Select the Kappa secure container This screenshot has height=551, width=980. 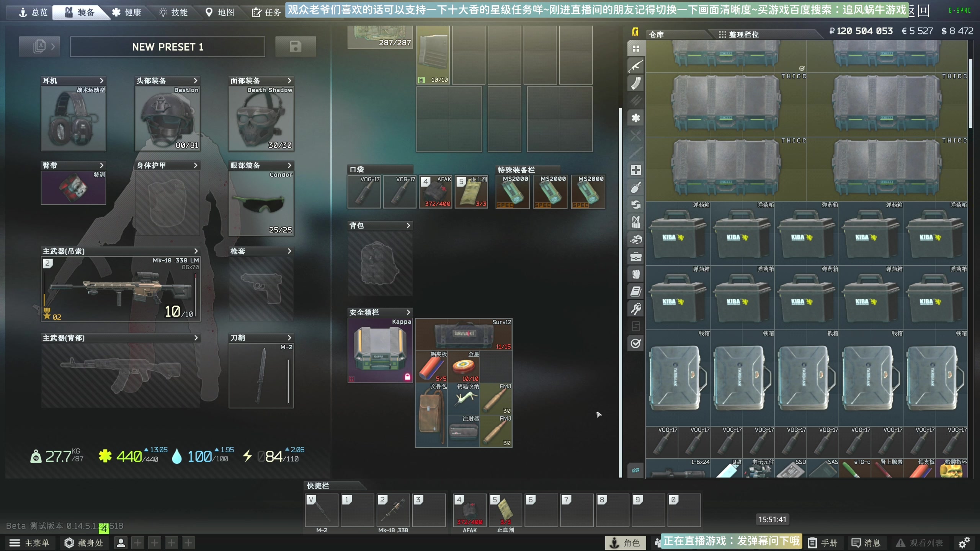tap(380, 350)
